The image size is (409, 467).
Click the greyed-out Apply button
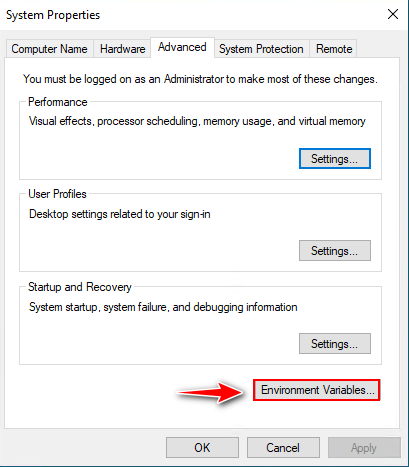[364, 448]
